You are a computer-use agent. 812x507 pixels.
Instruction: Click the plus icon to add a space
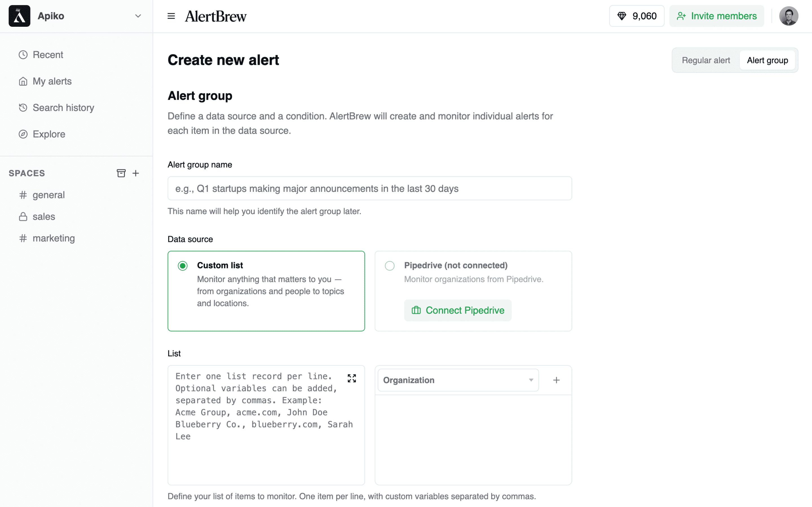[136, 173]
